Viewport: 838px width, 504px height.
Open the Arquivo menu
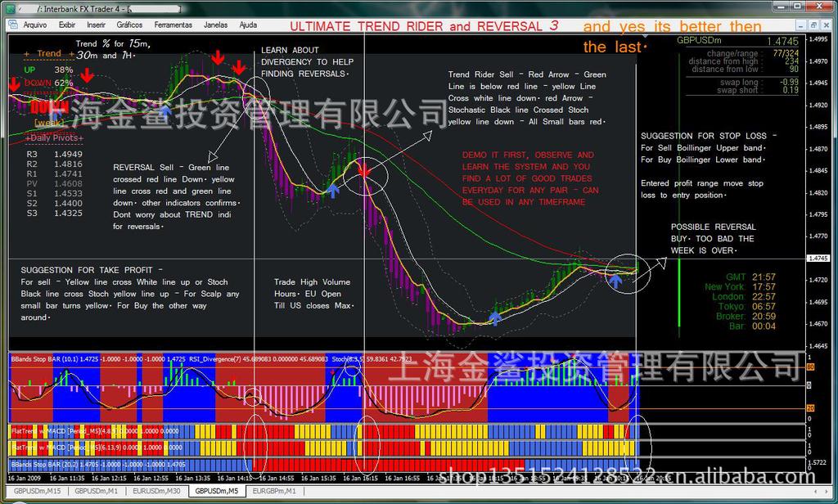pyautogui.click(x=34, y=25)
